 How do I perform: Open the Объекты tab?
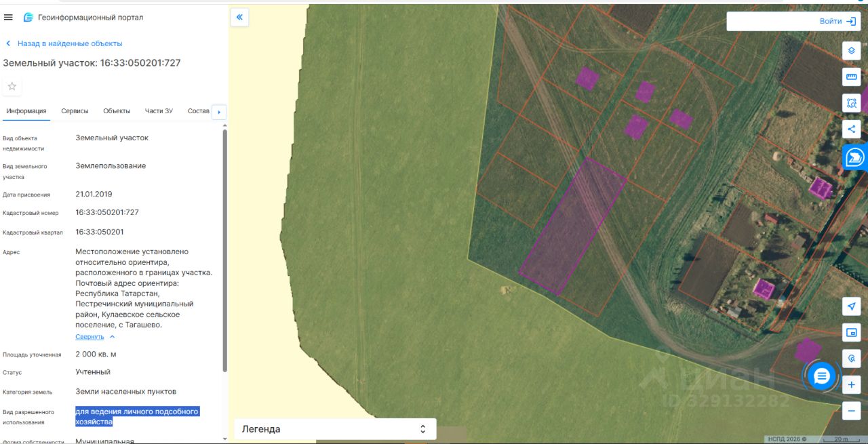coord(117,111)
